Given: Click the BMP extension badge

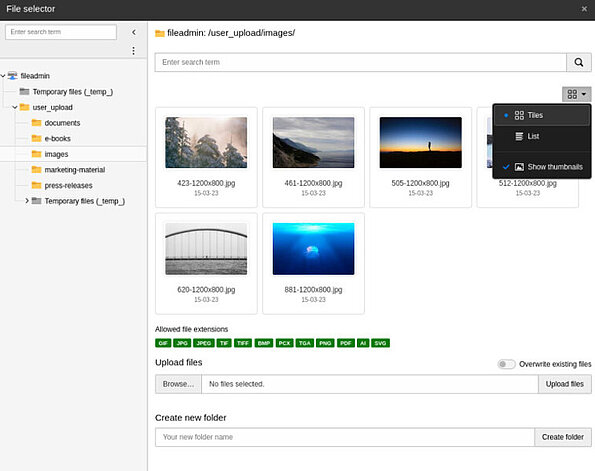Looking at the screenshot, I should point(264,343).
